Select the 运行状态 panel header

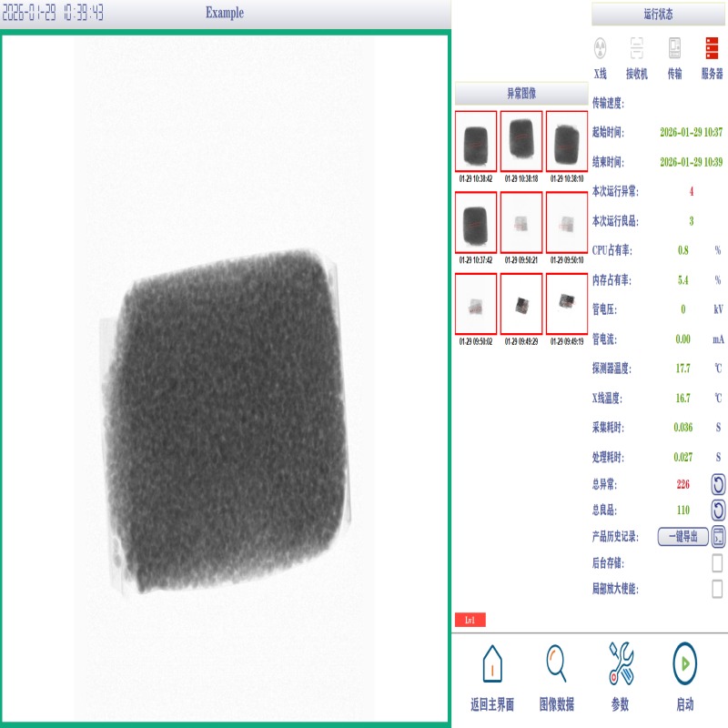click(x=659, y=15)
